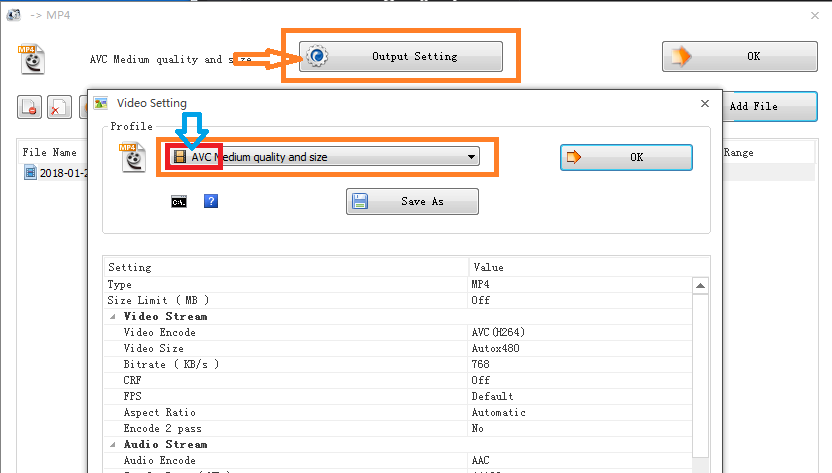The height and width of the screenshot is (473, 832).
Task: Click the settings list scroll up arrow
Action: [700, 286]
